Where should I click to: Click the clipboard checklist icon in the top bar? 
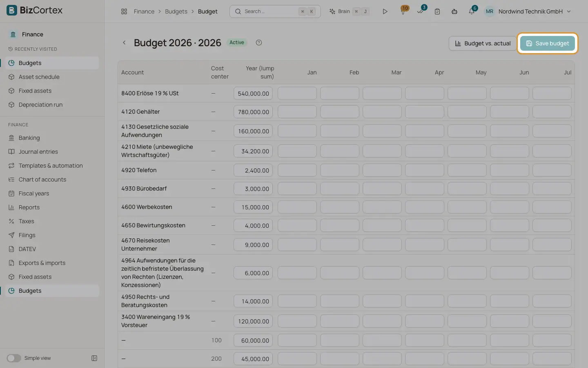click(x=437, y=11)
